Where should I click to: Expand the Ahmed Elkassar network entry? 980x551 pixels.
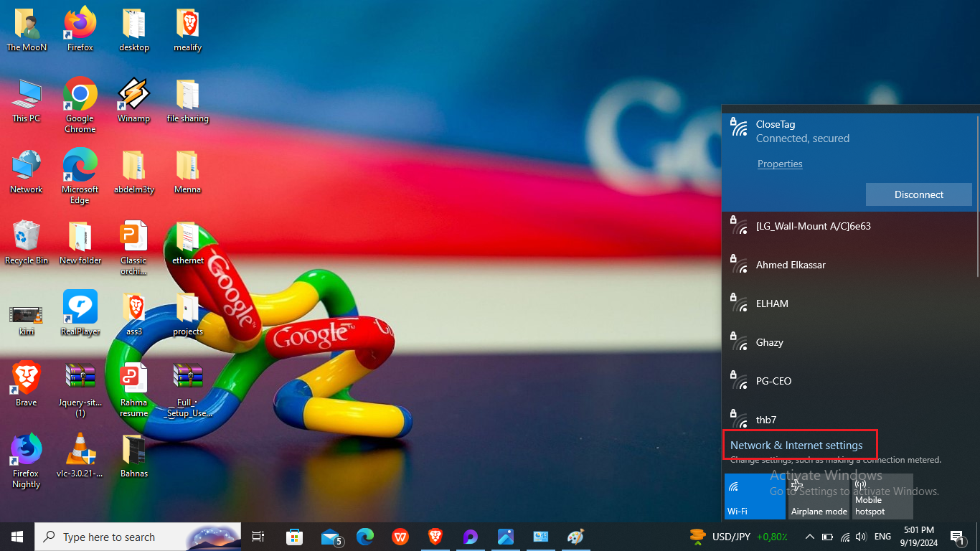coord(849,265)
